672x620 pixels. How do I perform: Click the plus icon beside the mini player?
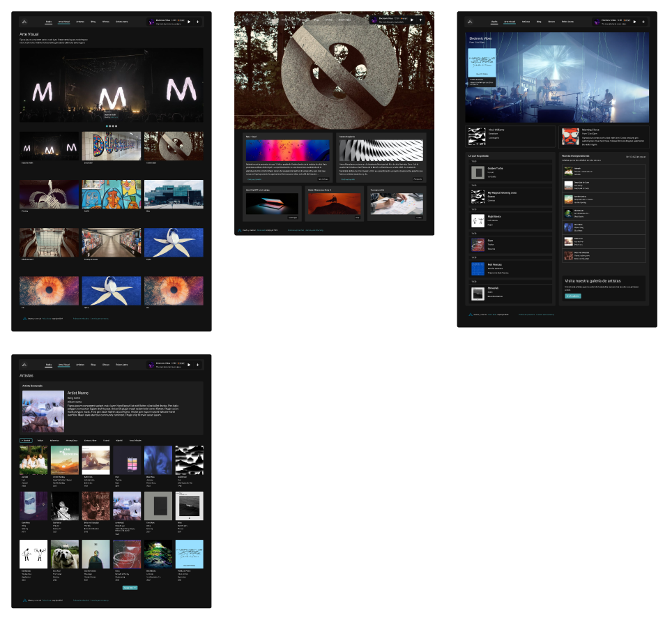coord(198,22)
